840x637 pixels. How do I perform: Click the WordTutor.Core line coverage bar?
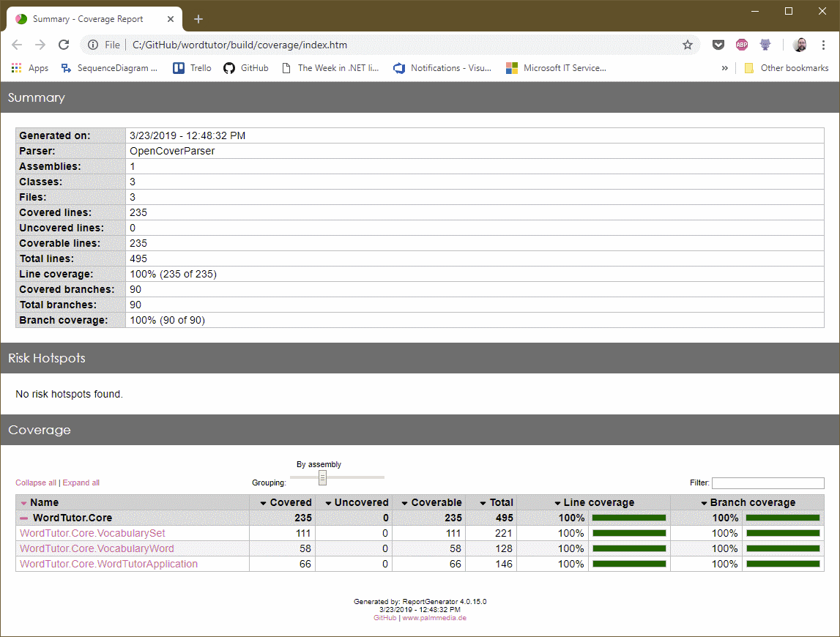click(x=629, y=518)
